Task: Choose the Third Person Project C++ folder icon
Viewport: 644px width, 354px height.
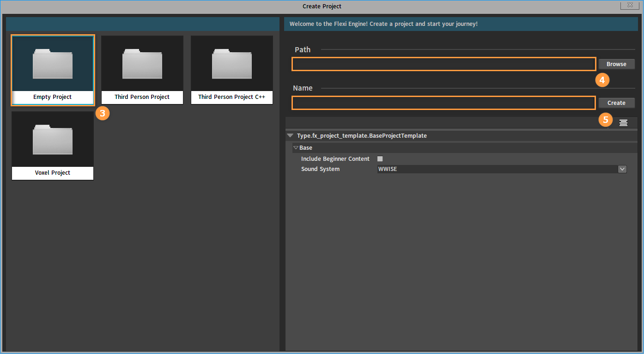Action: (x=232, y=64)
